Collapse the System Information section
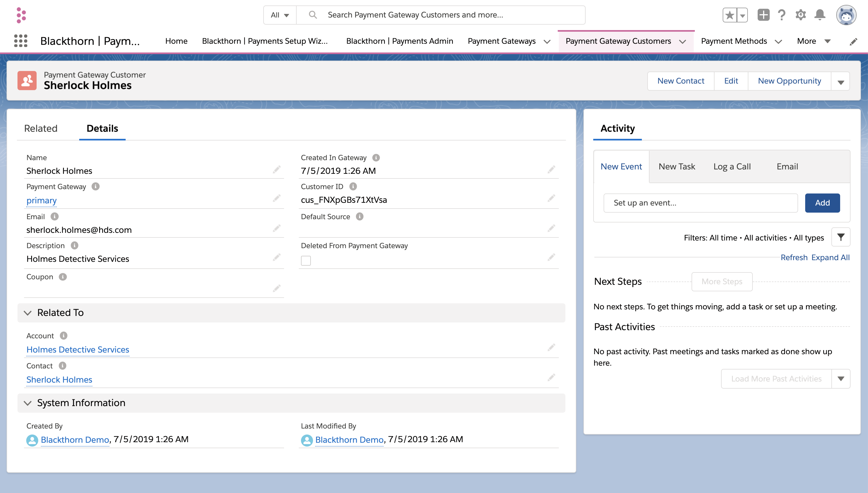This screenshot has width=868, height=493. tap(28, 403)
